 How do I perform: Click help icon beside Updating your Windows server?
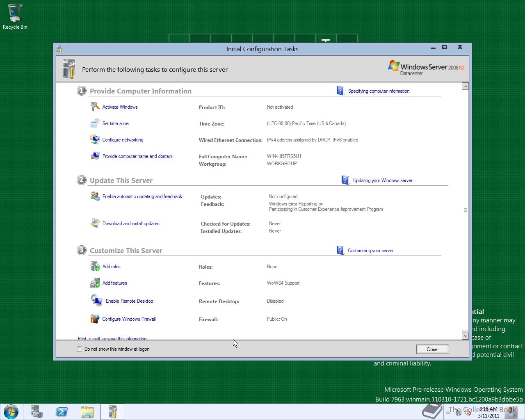coord(345,180)
